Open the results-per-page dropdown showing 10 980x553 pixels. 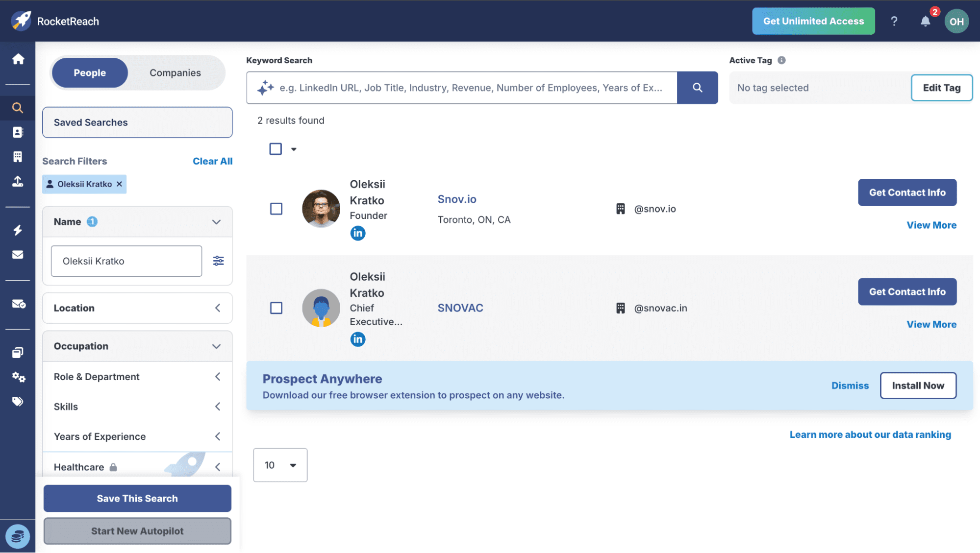pyautogui.click(x=280, y=465)
